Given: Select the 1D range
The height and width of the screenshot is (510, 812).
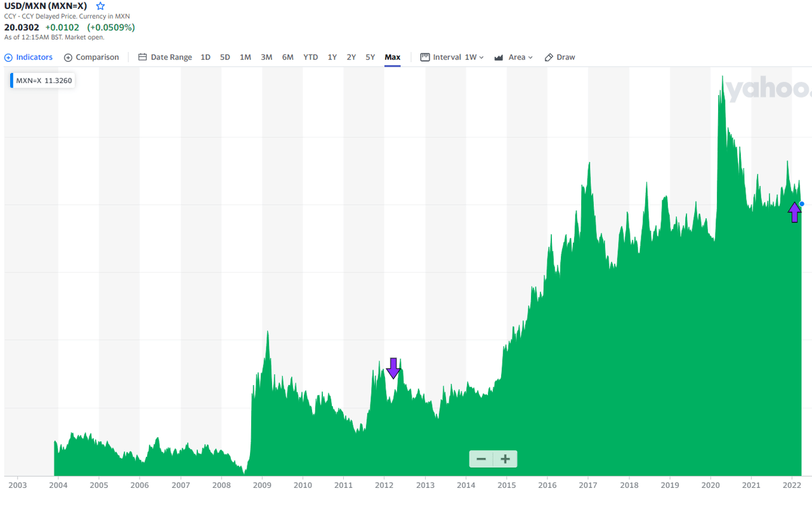Looking at the screenshot, I should 206,57.
